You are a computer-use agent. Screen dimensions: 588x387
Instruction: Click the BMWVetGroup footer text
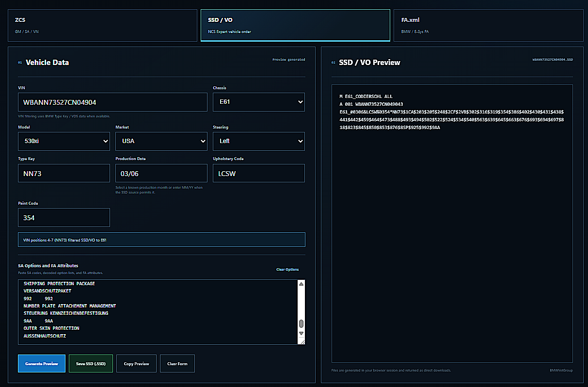click(561, 370)
